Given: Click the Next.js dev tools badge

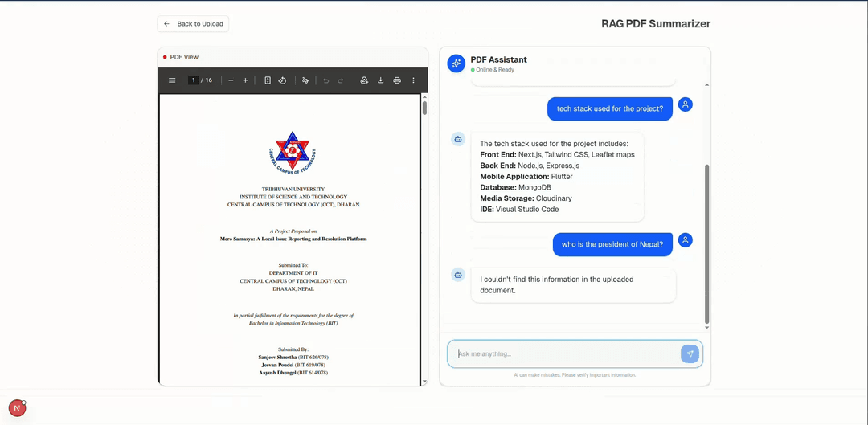Looking at the screenshot, I should [17, 408].
